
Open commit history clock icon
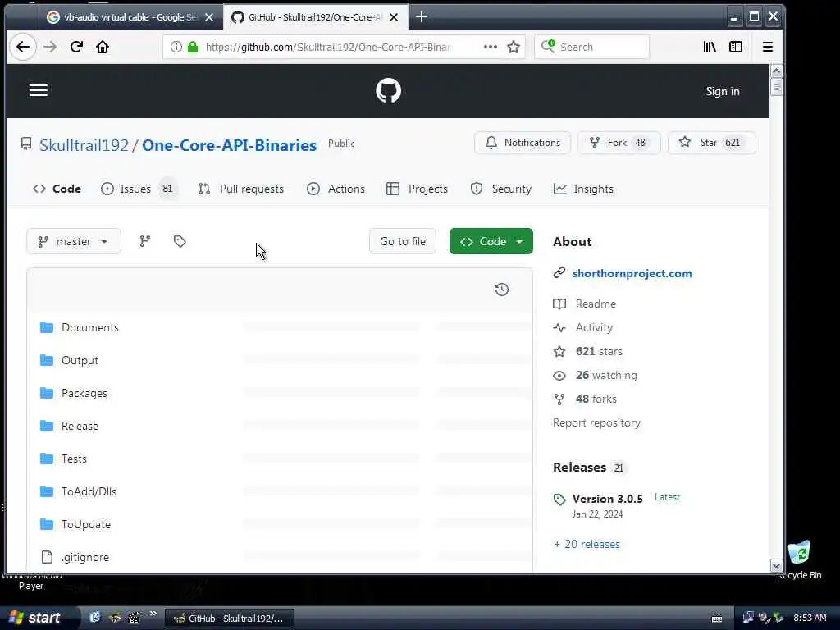502,290
